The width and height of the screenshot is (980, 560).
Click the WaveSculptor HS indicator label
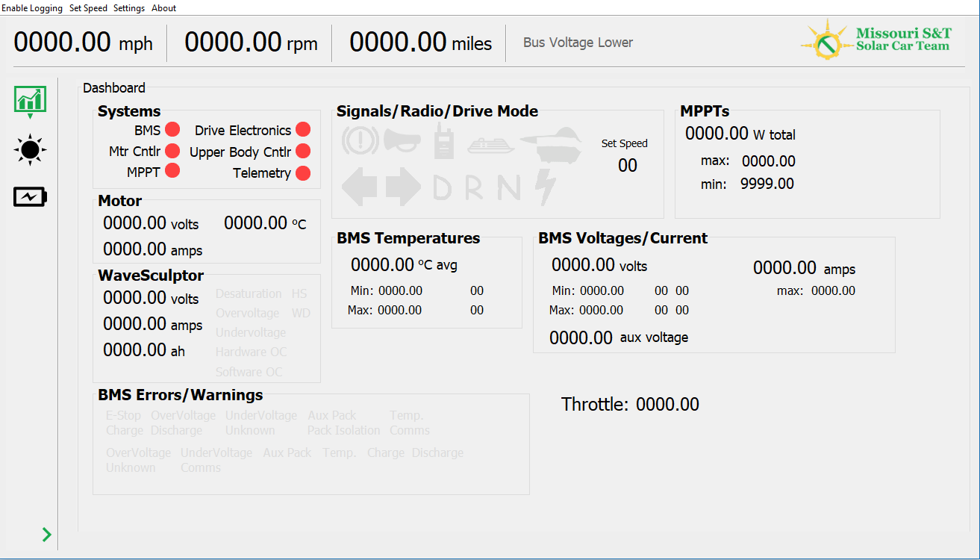tap(299, 294)
